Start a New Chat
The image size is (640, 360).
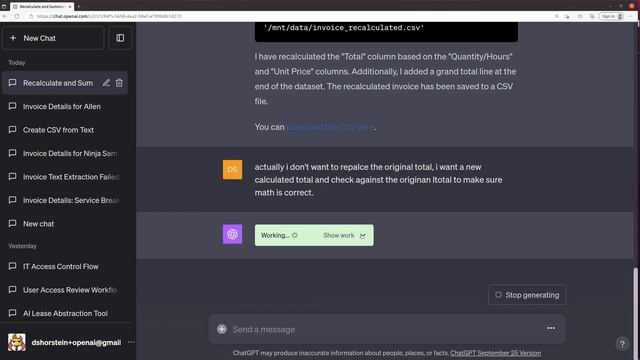pyautogui.click(x=53, y=38)
